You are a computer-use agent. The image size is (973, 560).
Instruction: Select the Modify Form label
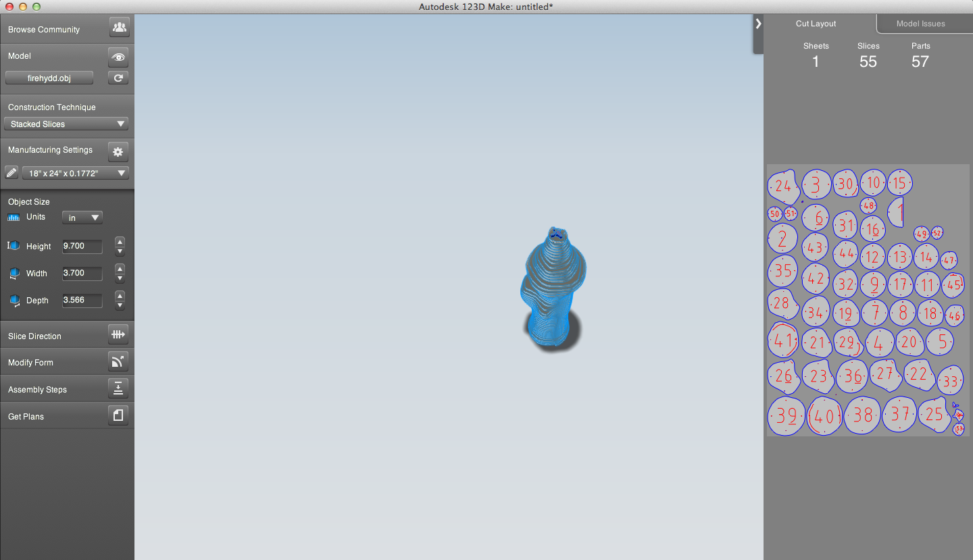(x=30, y=363)
